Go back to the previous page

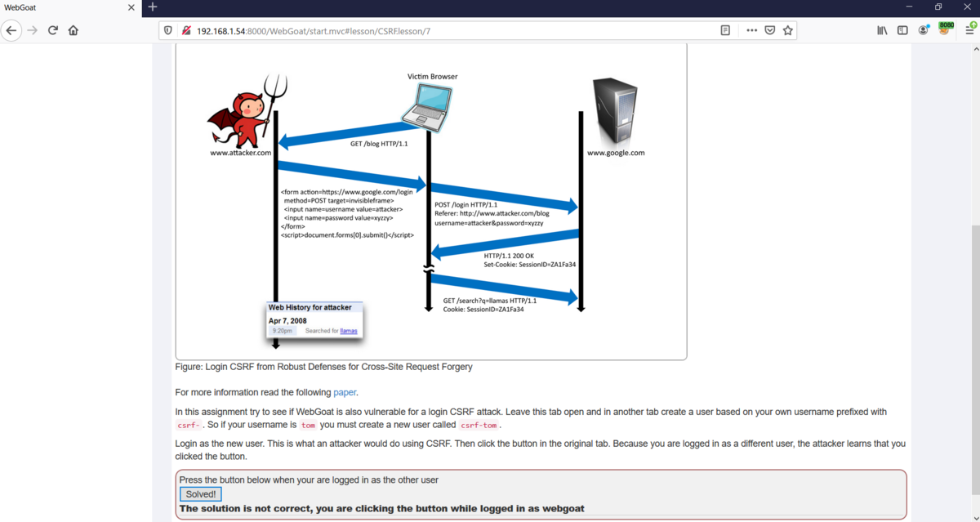(x=11, y=30)
